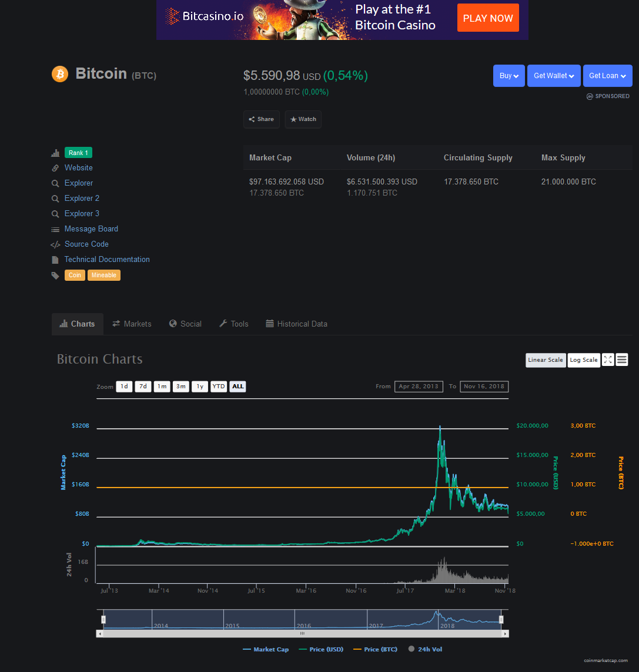Click the right navigator range handle
This screenshot has height=672, width=639.
pos(501,620)
